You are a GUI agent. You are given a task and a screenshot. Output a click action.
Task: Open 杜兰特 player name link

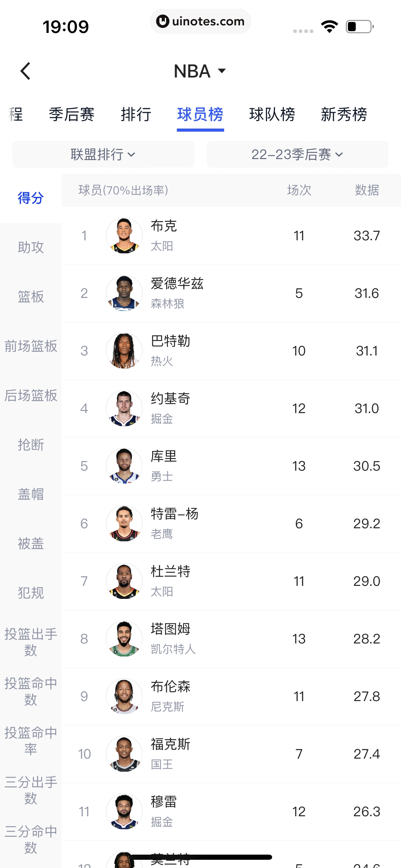click(171, 571)
